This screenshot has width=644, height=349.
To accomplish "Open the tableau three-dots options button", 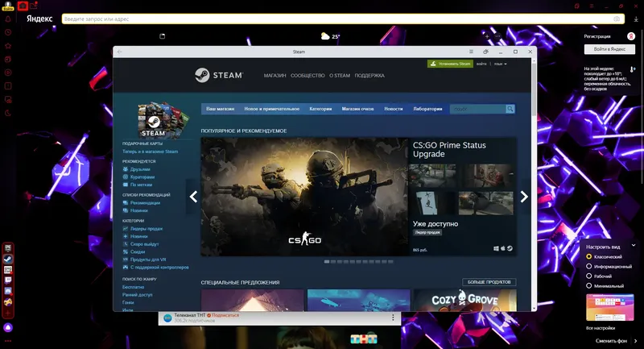I will coord(497,36).
